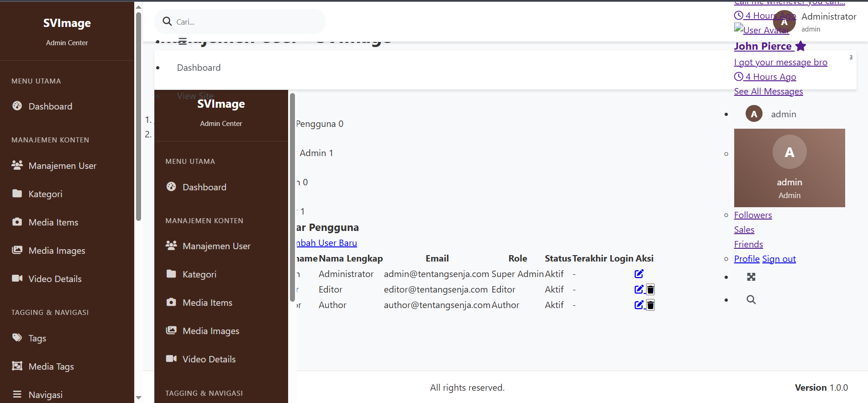868x403 pixels.
Task: Go to Media Tags in sidebar
Action: 51,366
